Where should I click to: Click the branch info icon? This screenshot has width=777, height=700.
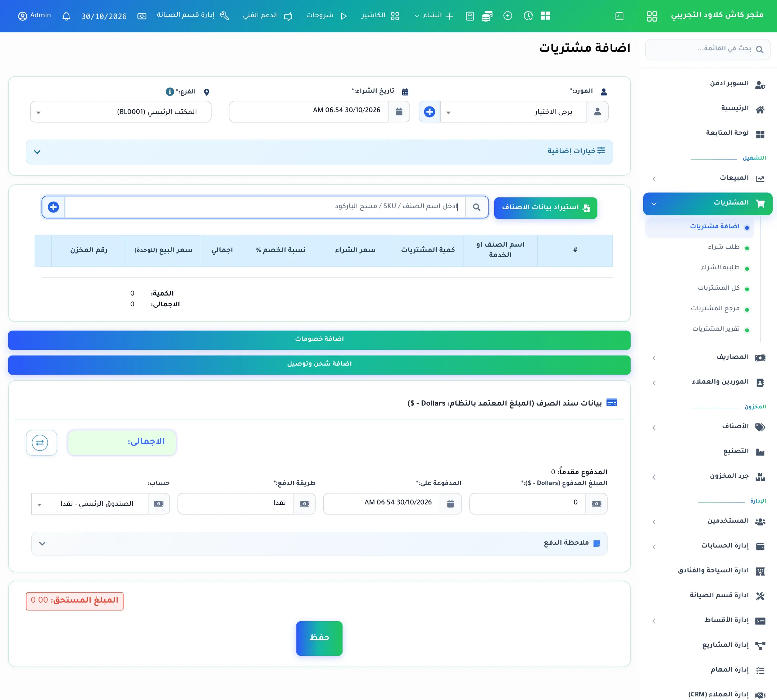[x=170, y=92]
